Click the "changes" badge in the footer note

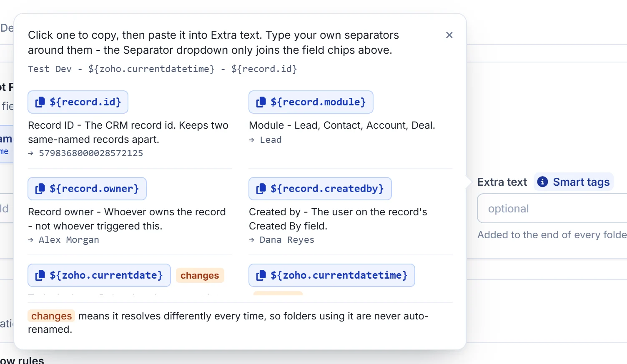[x=51, y=316]
